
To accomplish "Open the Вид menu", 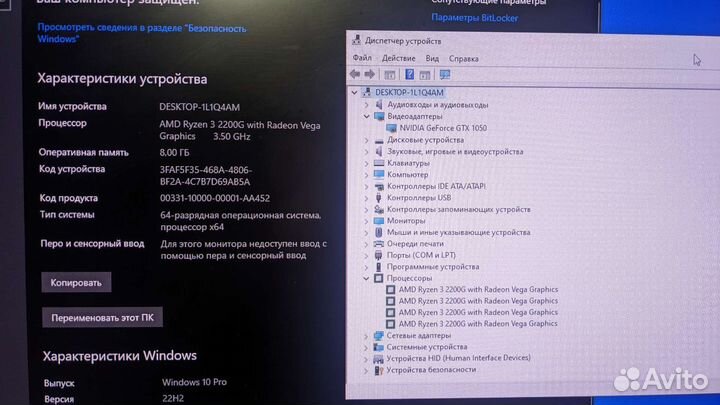I will [432, 58].
